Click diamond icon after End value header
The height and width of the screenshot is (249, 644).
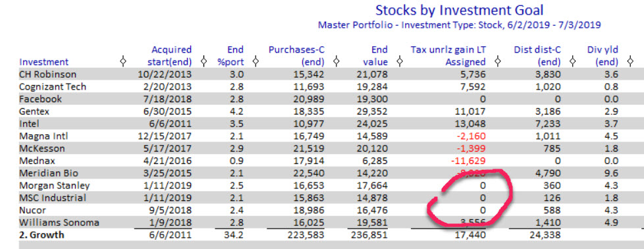400,62
